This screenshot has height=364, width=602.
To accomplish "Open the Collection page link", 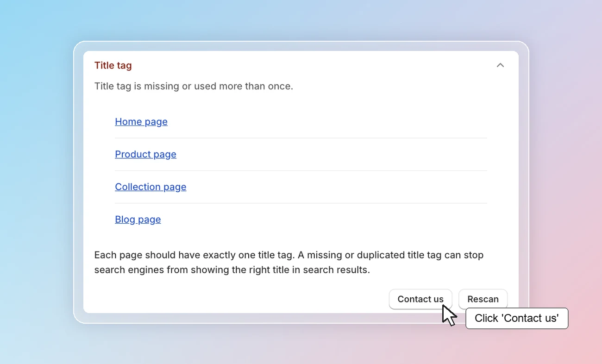I will 150,187.
